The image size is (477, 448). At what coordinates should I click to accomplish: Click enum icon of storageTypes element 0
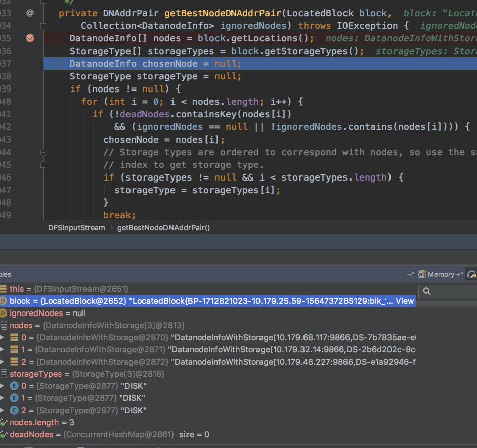(14, 386)
